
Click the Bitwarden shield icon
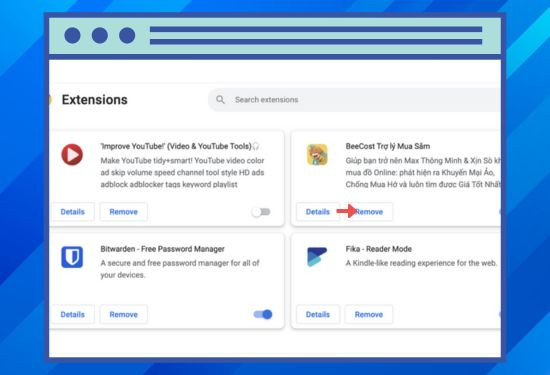coord(72,257)
